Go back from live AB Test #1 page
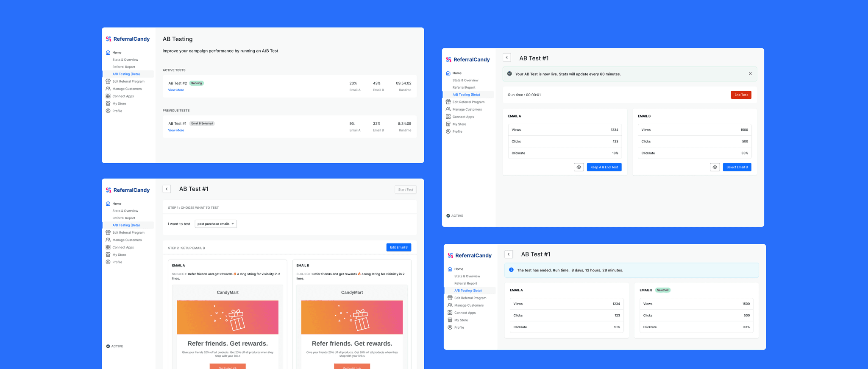868x369 pixels. click(507, 58)
